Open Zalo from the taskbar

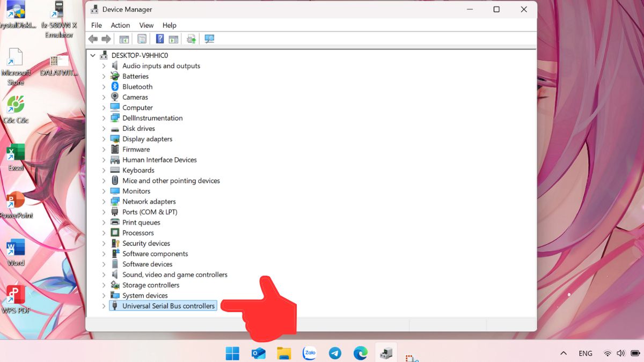coord(310,353)
